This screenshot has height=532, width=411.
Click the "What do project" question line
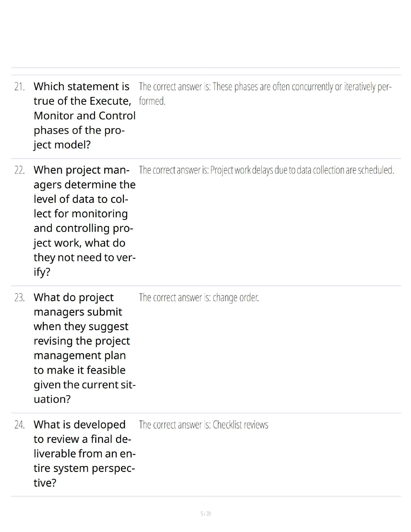74,297
